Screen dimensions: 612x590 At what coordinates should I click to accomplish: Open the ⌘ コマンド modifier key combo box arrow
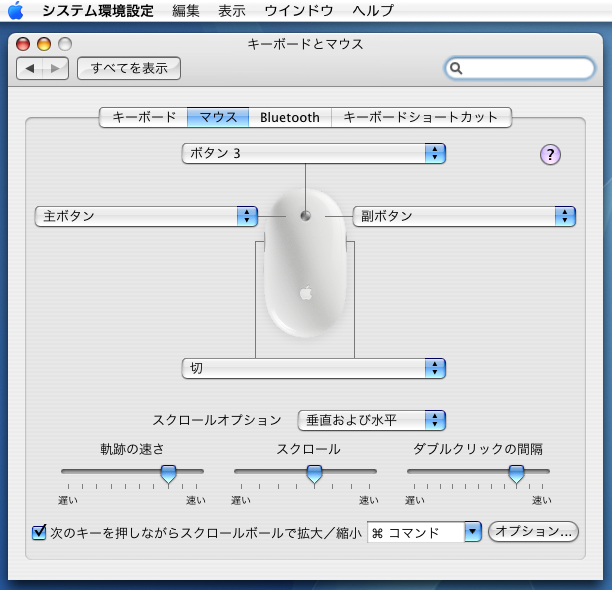473,532
